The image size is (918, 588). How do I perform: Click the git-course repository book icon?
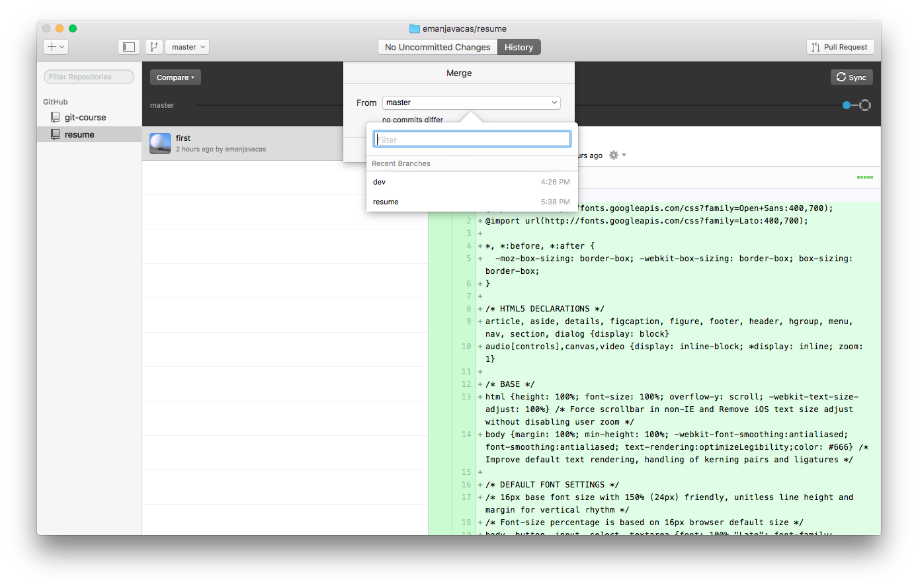coord(56,117)
